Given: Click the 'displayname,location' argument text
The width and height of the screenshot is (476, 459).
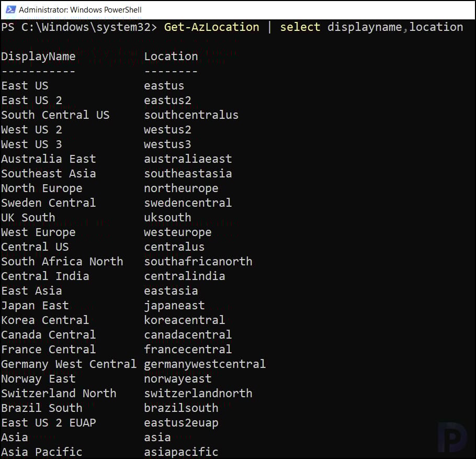Looking at the screenshot, I should 395,27.
